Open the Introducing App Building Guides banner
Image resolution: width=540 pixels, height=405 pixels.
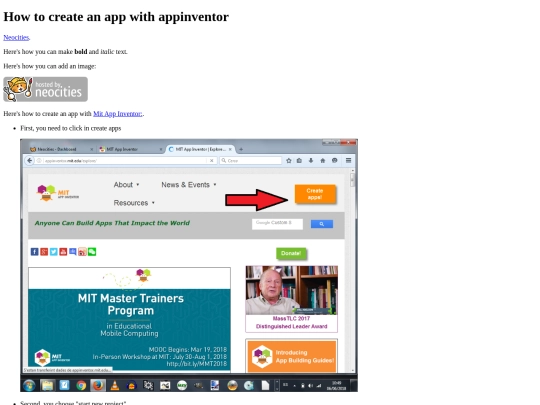coord(292,356)
